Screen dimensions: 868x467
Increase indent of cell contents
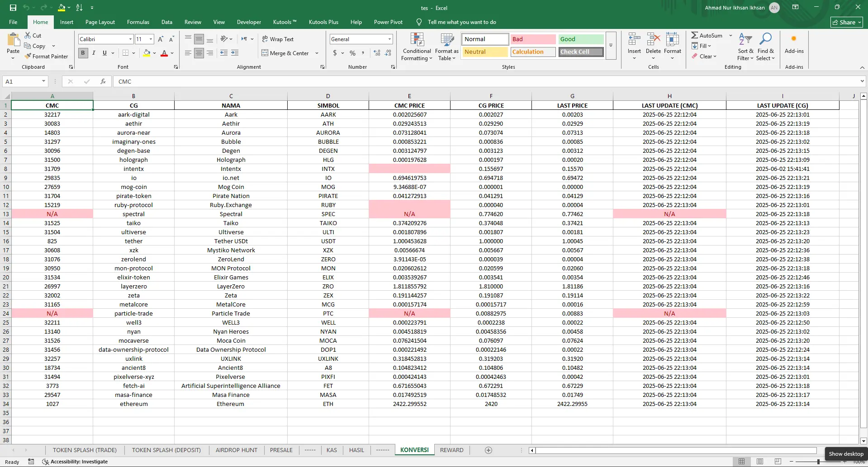pos(235,53)
